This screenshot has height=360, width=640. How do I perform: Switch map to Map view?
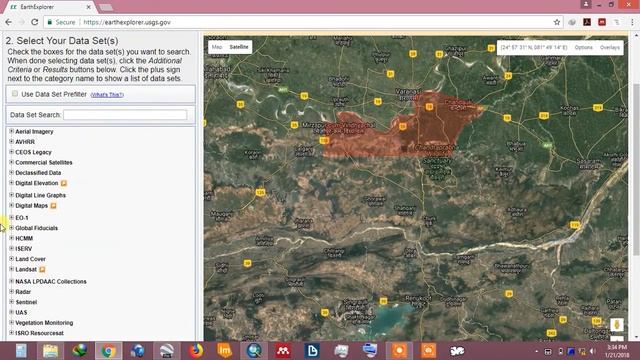pos(217,47)
